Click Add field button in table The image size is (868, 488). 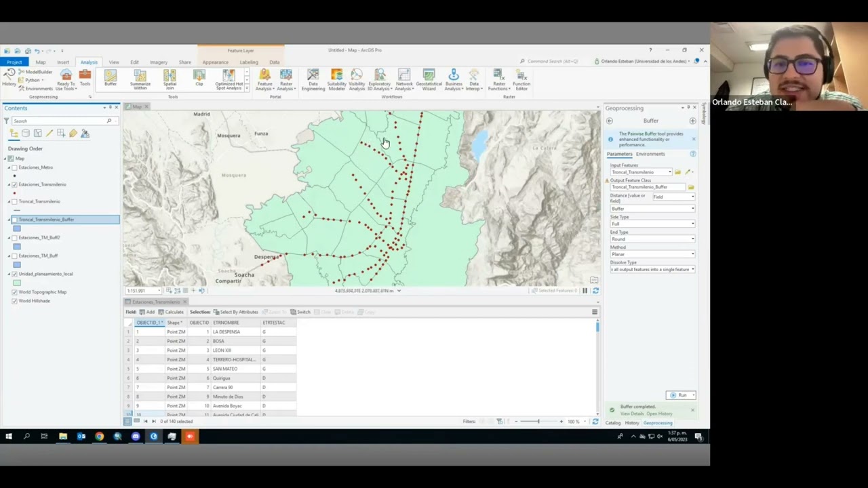click(x=146, y=312)
